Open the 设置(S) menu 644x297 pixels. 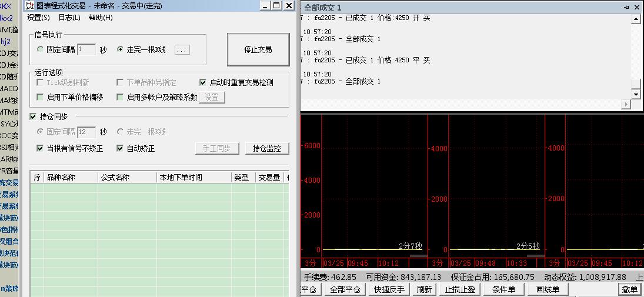(x=38, y=18)
